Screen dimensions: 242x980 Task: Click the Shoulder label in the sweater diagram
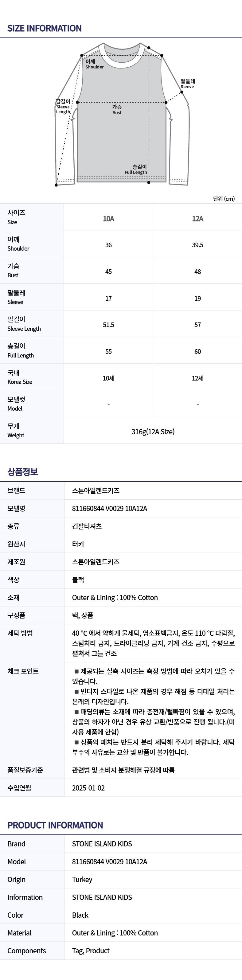(94, 64)
